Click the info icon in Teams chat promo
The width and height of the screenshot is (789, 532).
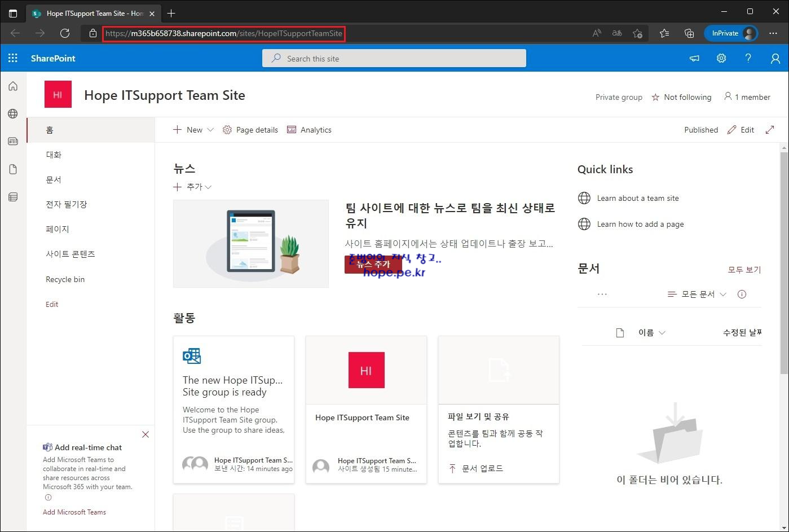pyautogui.click(x=48, y=498)
